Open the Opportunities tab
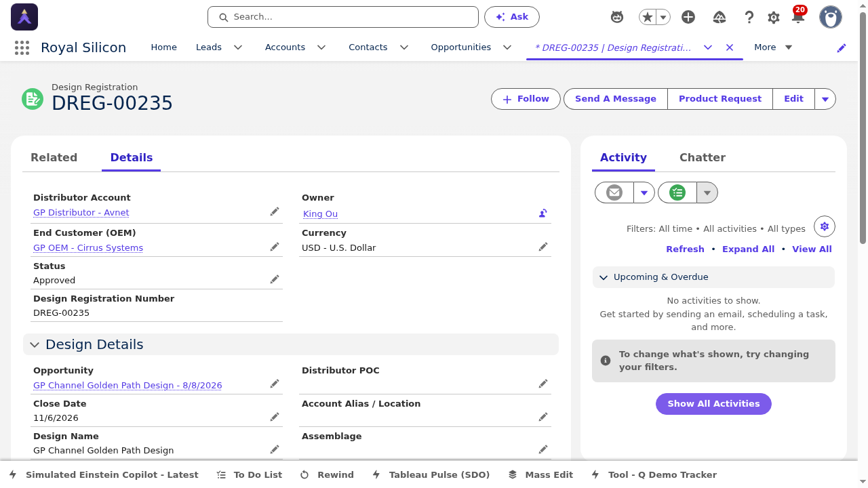 tap(460, 47)
